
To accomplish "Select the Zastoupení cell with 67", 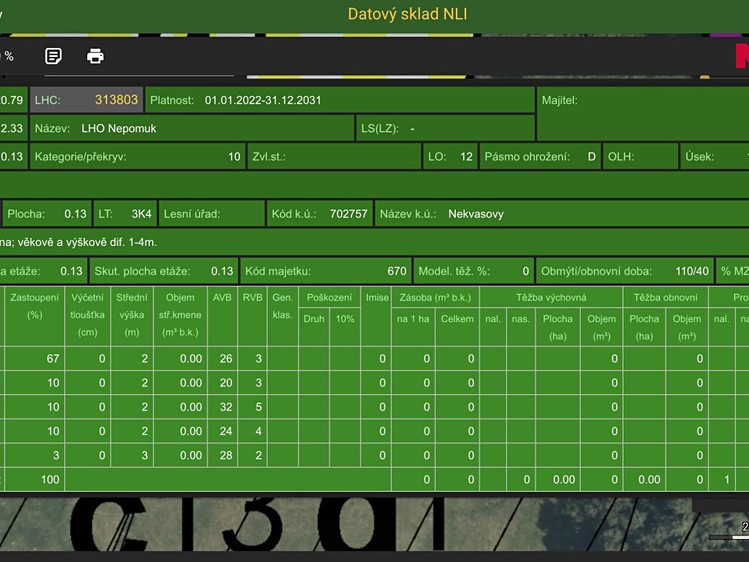I will click(x=34, y=359).
